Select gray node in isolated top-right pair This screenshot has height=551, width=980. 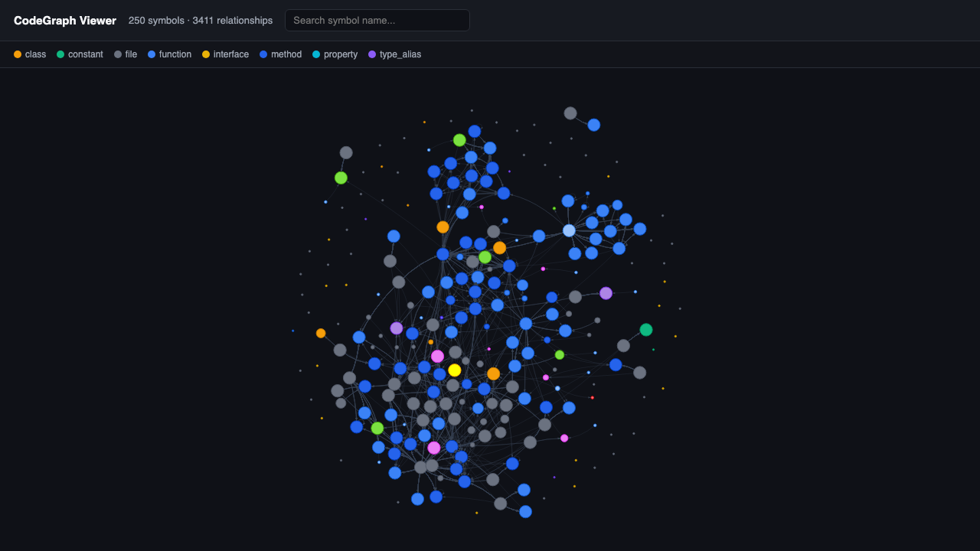(570, 113)
